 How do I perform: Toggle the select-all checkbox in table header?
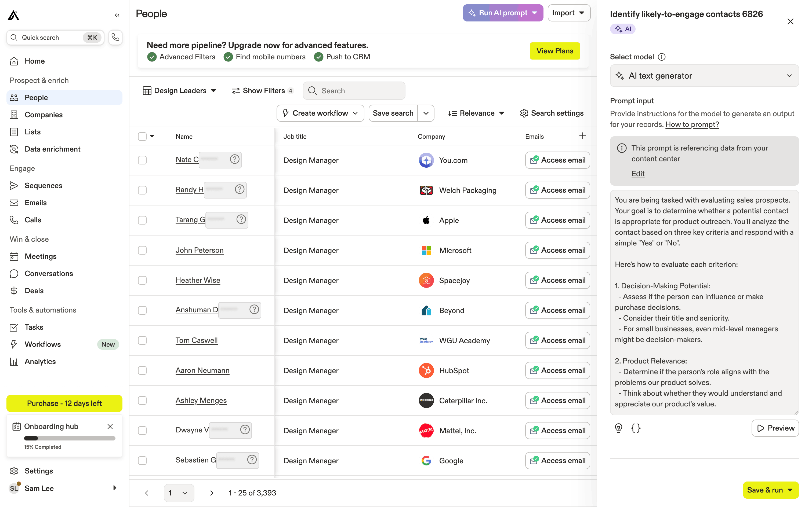[142, 136]
